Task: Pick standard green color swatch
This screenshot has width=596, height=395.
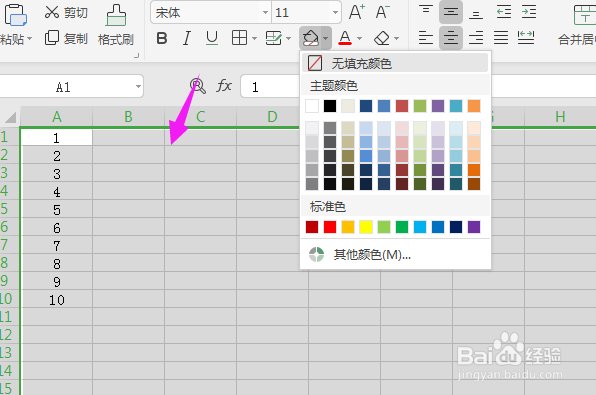Action: 402,227
